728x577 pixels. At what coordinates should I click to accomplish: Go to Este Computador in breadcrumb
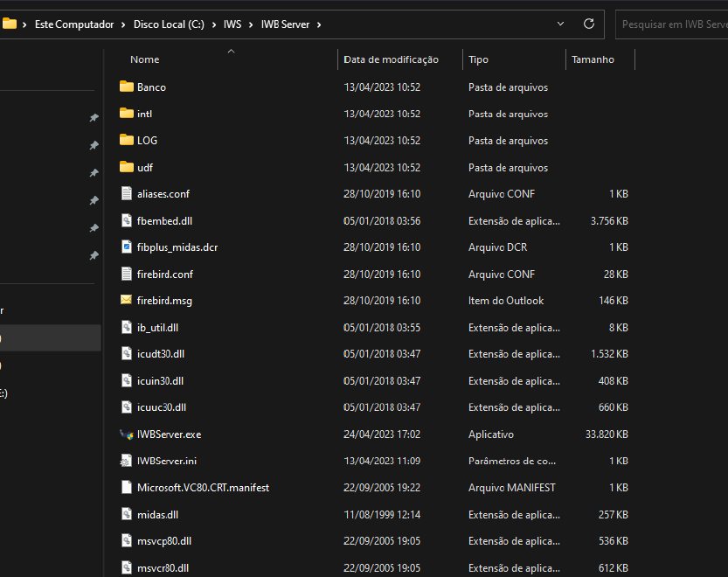[74, 24]
